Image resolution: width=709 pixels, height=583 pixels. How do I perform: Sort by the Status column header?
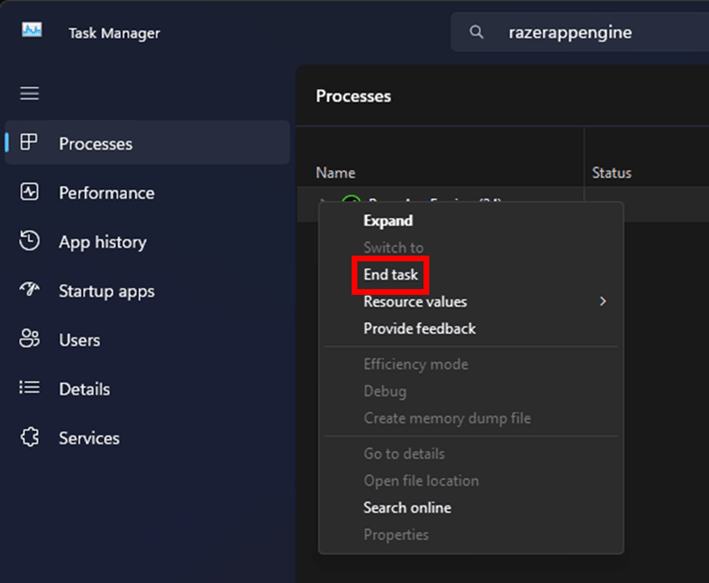tap(611, 172)
